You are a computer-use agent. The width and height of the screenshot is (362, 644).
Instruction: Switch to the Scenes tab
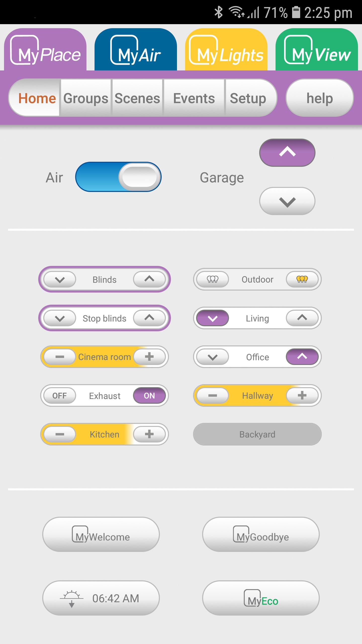tap(137, 98)
